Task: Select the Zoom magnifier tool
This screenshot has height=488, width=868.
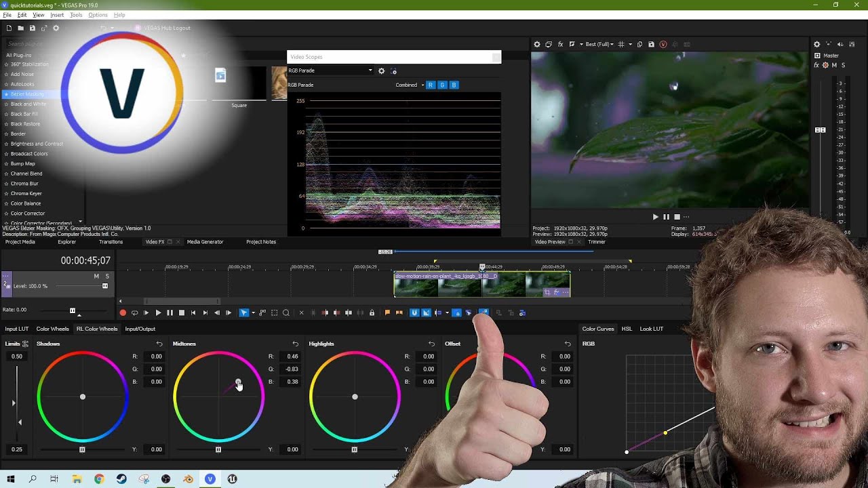Action: point(286,312)
